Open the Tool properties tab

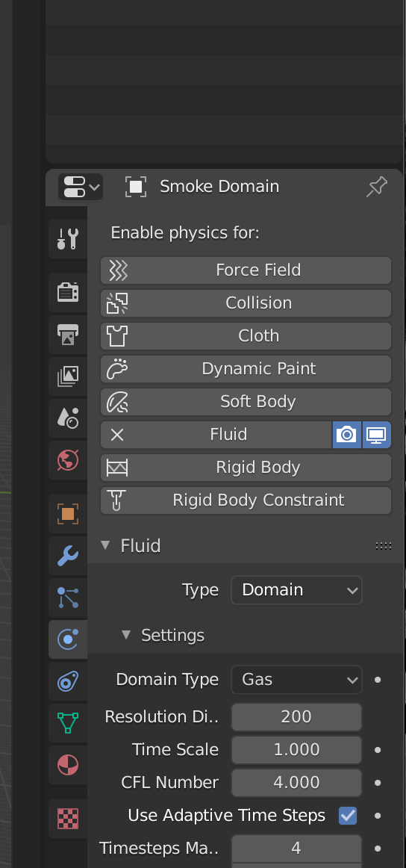[x=68, y=239]
